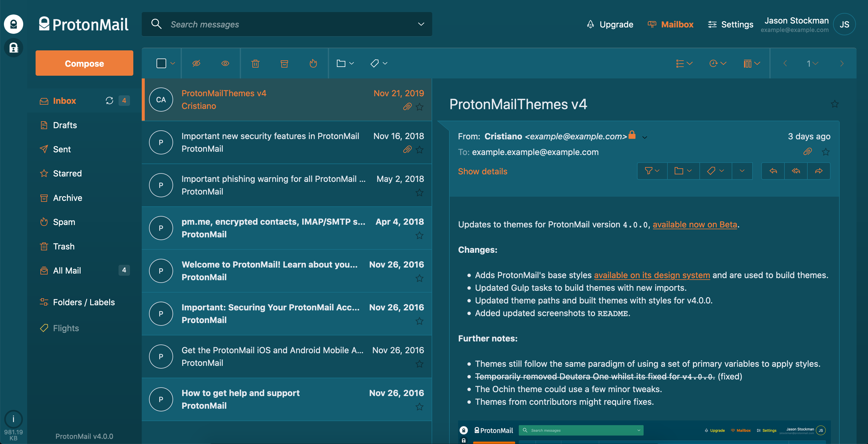Focus the Search messages field
868x444 pixels.
pyautogui.click(x=287, y=24)
